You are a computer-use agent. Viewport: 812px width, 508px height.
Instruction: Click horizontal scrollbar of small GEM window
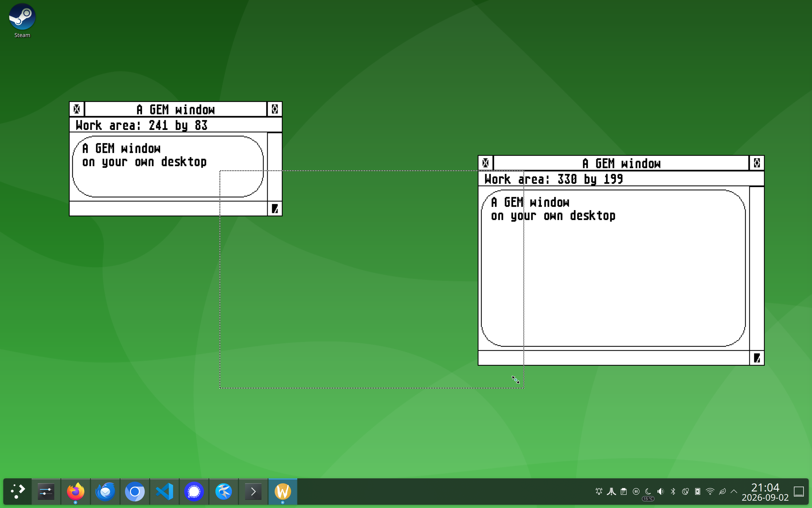coord(168,209)
